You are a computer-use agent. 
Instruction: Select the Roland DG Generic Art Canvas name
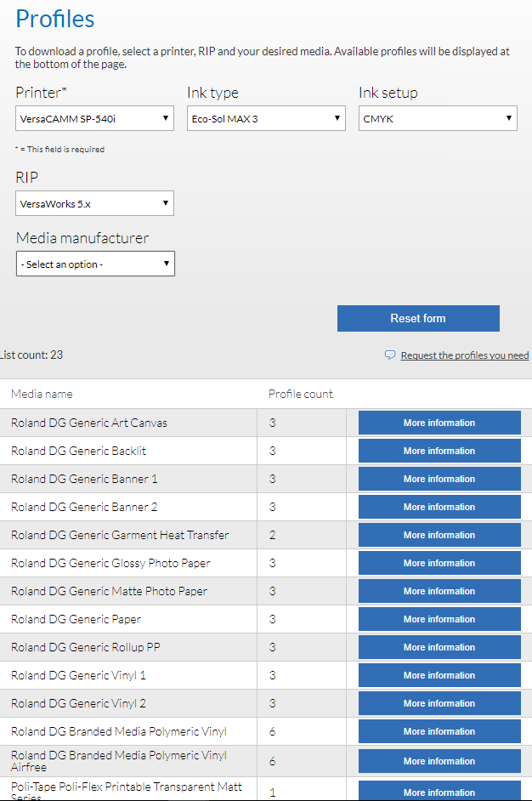click(89, 423)
